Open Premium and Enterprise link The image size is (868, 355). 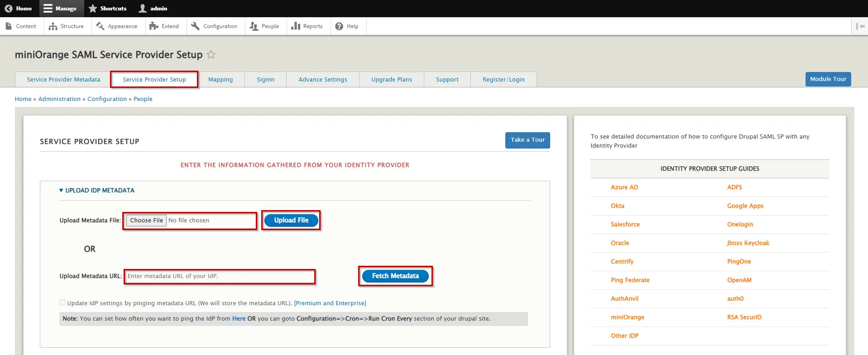tap(330, 303)
